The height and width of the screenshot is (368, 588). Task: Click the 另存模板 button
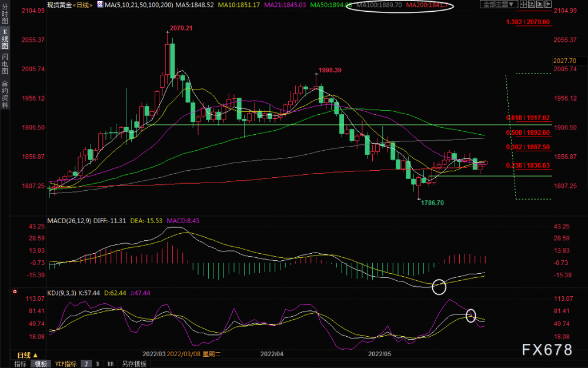pyautogui.click(x=134, y=364)
